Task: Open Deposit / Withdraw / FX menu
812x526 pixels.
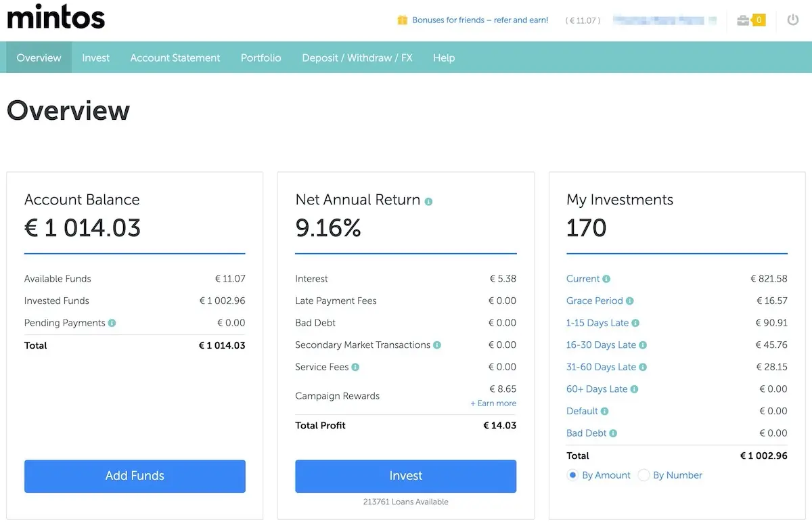Action: tap(357, 58)
